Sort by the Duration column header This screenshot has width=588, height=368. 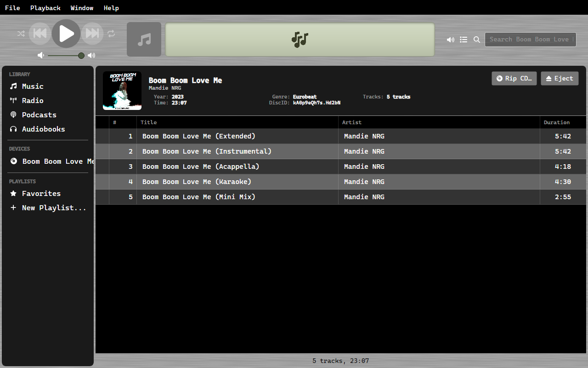click(564, 122)
